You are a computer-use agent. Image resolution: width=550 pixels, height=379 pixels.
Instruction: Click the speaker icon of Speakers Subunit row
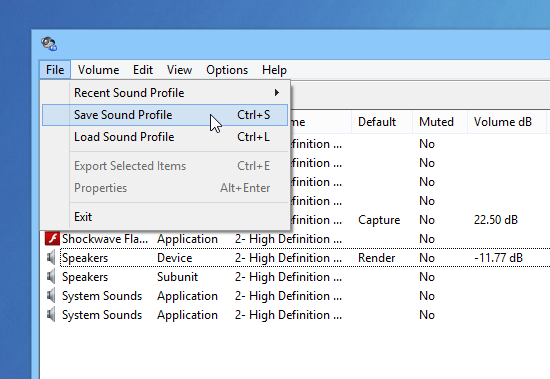click(51, 277)
